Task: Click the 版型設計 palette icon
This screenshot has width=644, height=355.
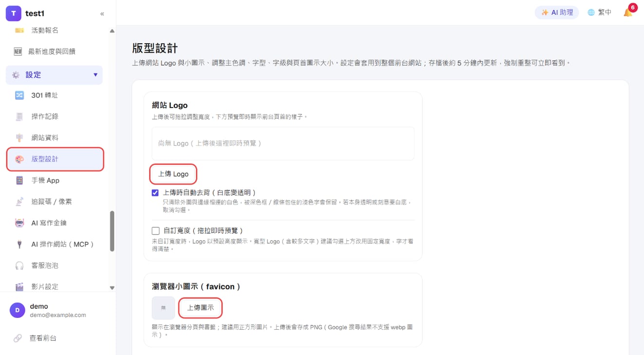Action: point(19,159)
